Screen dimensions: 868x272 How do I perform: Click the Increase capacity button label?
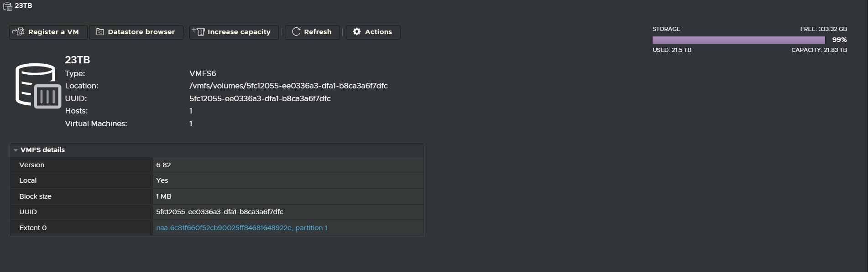(x=239, y=32)
